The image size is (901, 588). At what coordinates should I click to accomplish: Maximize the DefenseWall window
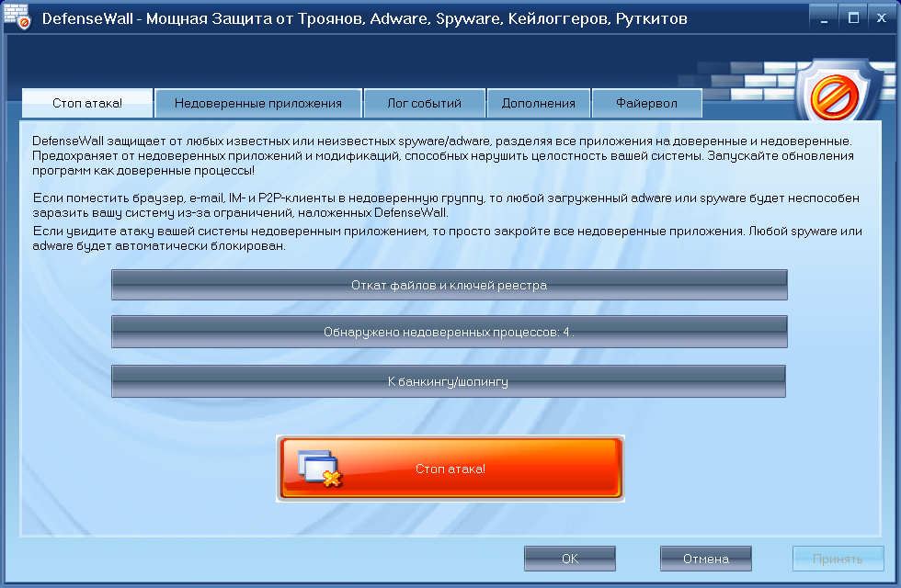pos(853,18)
